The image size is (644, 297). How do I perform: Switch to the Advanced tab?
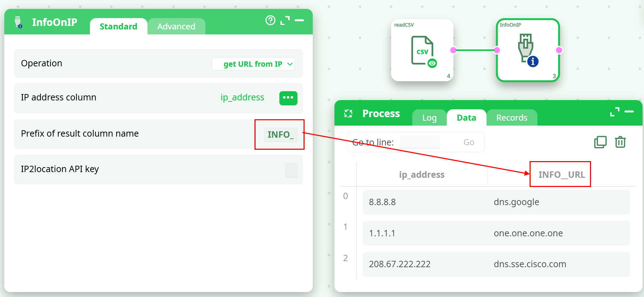[176, 27]
